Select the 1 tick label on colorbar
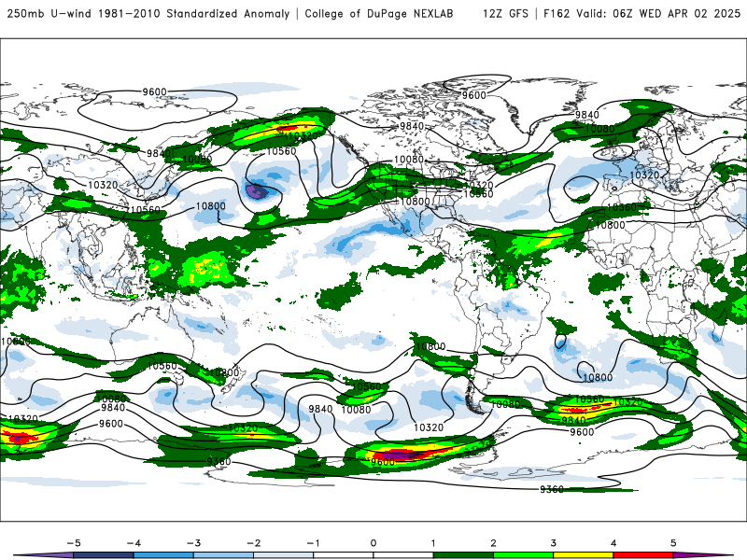The height and width of the screenshot is (560, 747). tap(433, 543)
